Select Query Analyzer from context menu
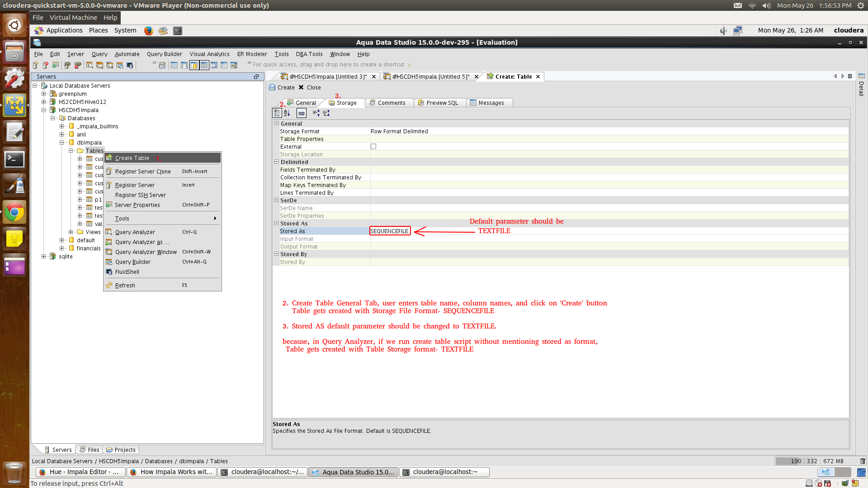 (x=135, y=232)
